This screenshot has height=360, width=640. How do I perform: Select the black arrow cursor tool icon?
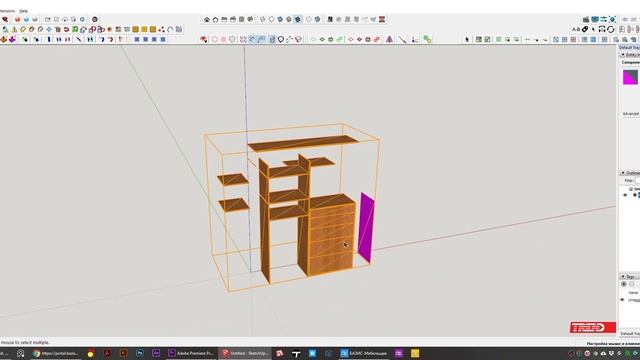click(x=467, y=39)
